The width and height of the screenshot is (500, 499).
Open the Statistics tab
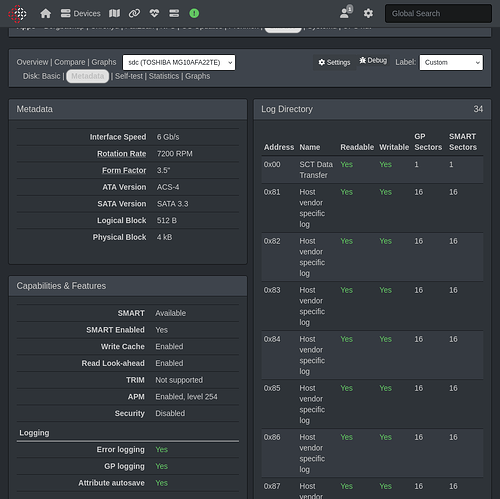164,76
